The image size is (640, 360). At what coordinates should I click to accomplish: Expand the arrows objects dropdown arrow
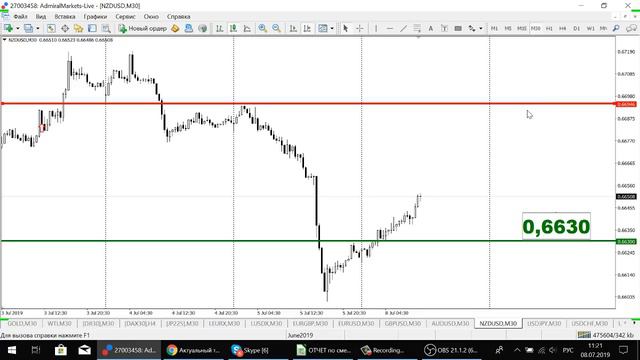pos(481,28)
